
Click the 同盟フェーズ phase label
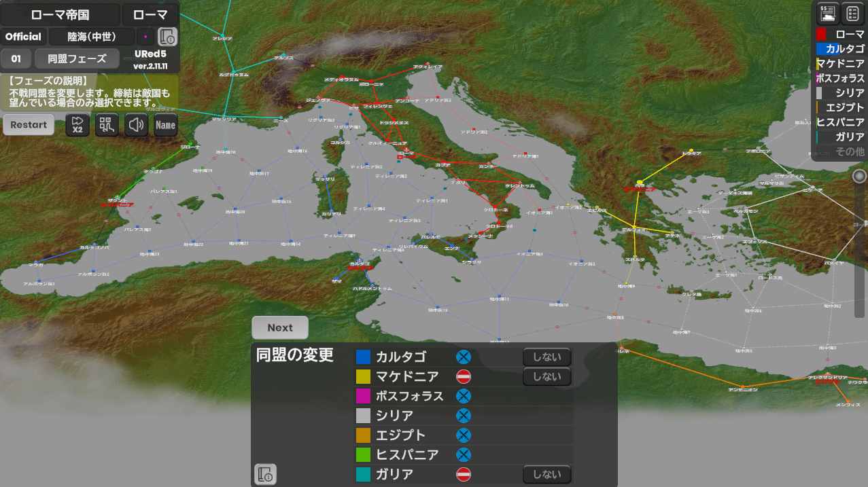click(77, 58)
